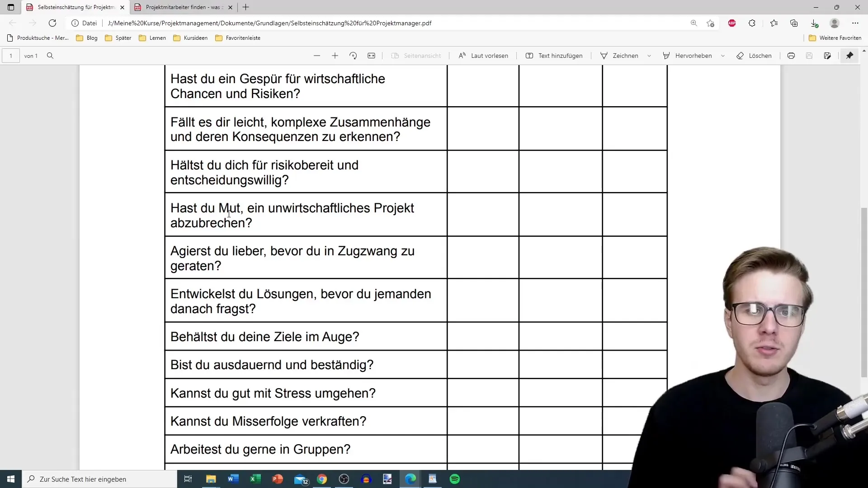
Task: Click the text "Bist du ausdauernd und beständig?"
Action: (272, 365)
